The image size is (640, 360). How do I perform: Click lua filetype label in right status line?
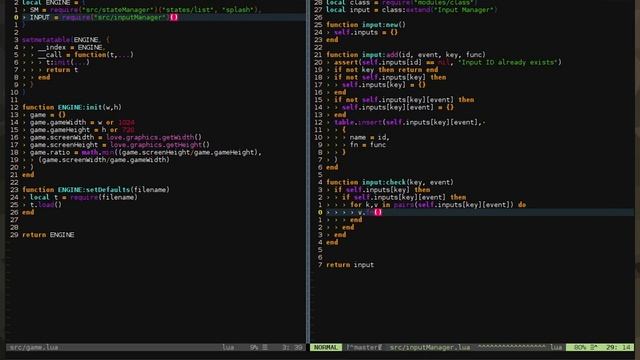tap(556, 347)
